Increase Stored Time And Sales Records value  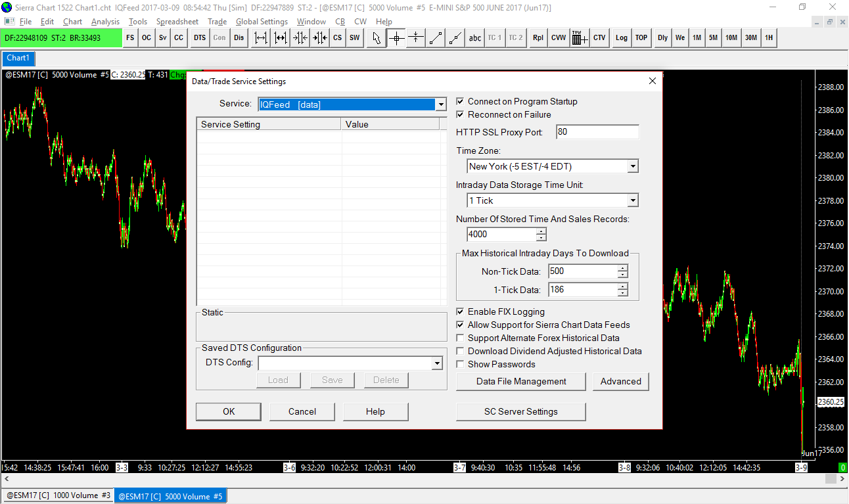(541, 231)
